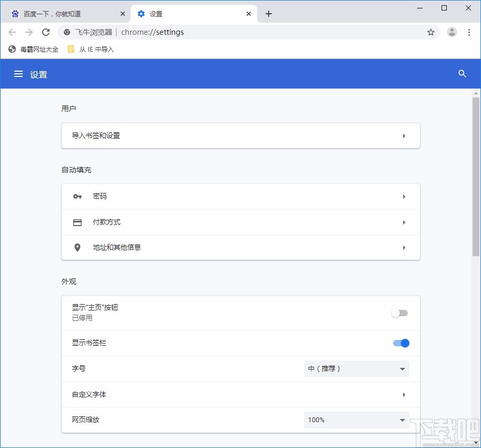Select the key icon next to 密码
The width and height of the screenshot is (481, 448).
[77, 196]
